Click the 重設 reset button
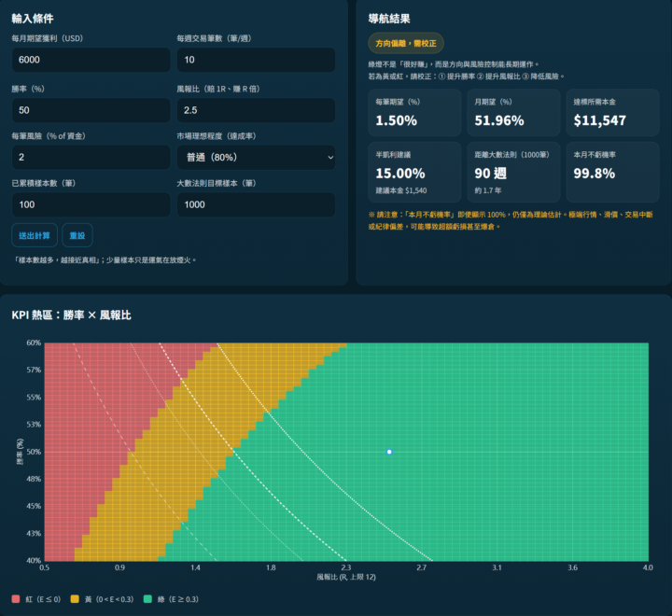 77,235
